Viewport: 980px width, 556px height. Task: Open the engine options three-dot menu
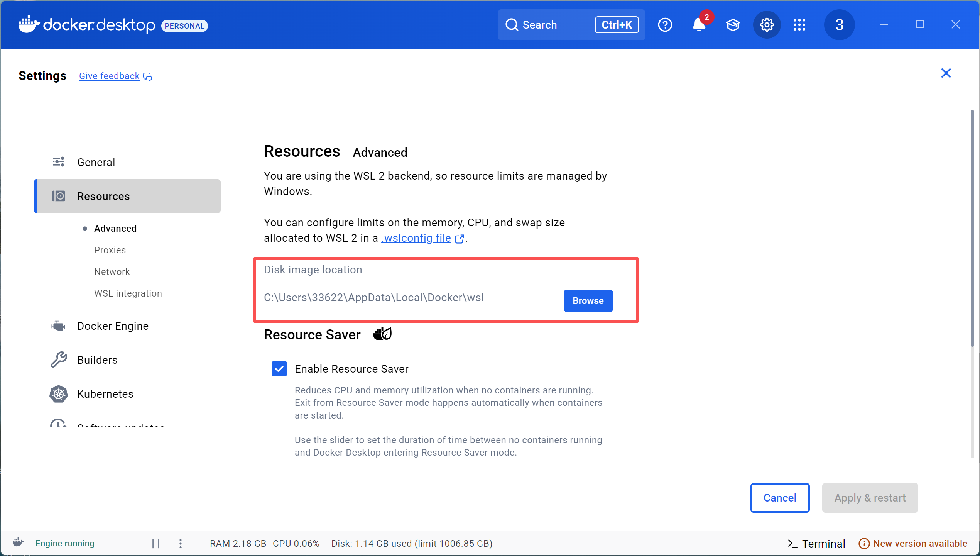(181, 544)
